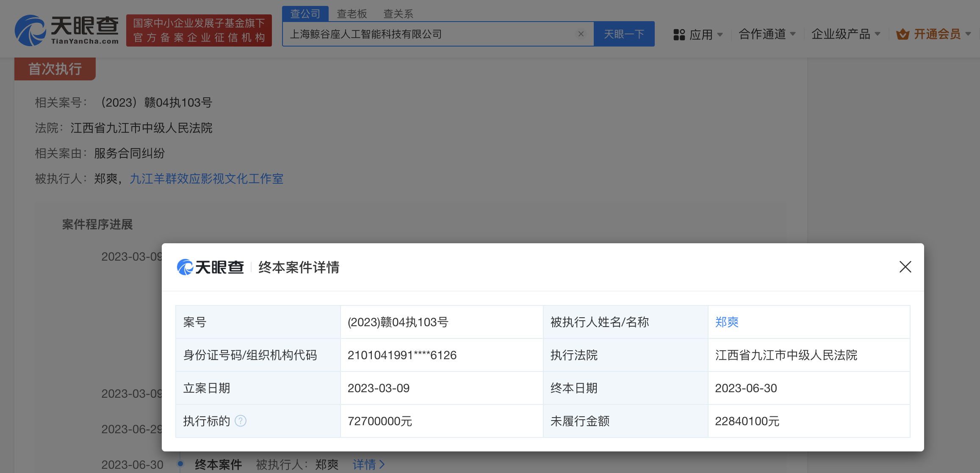Click the TianYanCha logo in dialog

(x=210, y=267)
